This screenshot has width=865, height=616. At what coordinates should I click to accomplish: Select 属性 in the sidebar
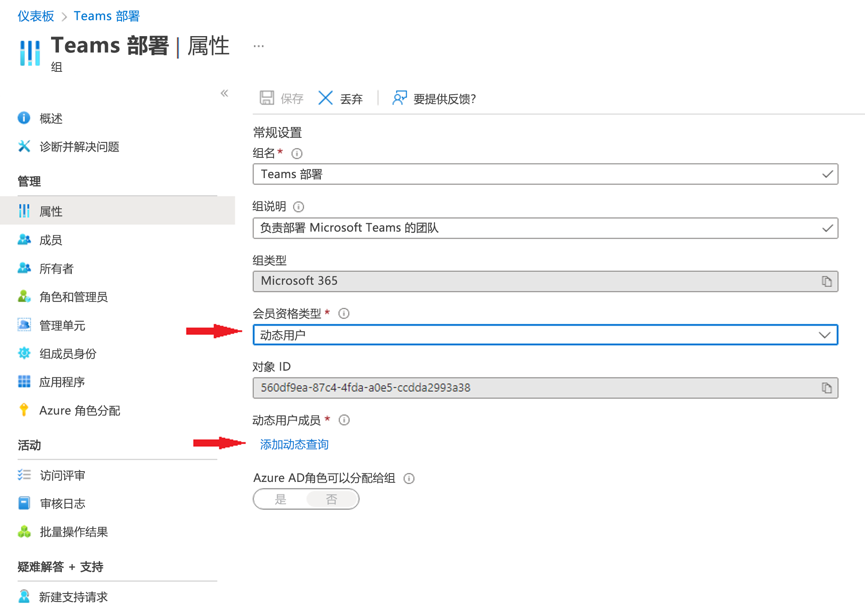pyautogui.click(x=117, y=211)
